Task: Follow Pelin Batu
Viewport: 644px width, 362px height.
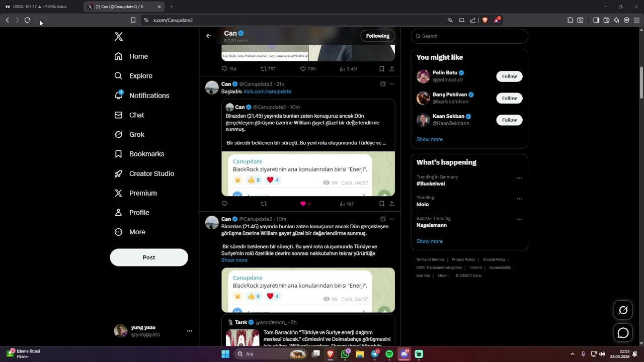Action: click(509, 76)
